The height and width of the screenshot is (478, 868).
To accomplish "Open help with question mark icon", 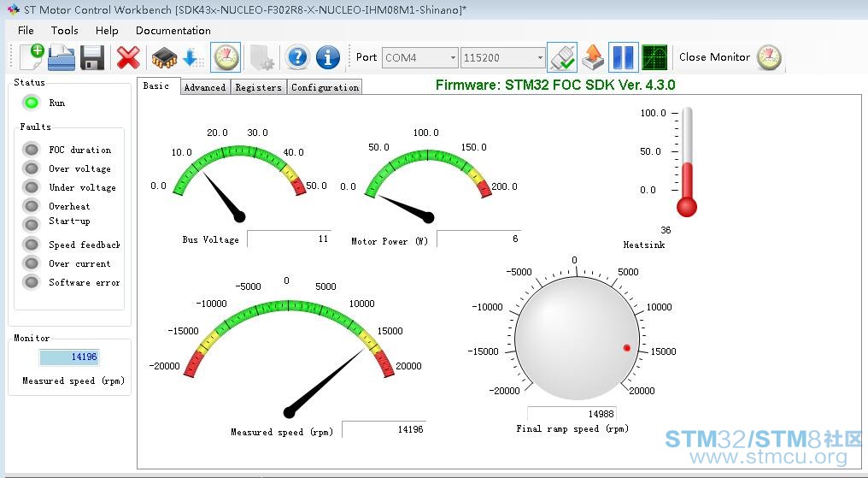I will click(298, 57).
